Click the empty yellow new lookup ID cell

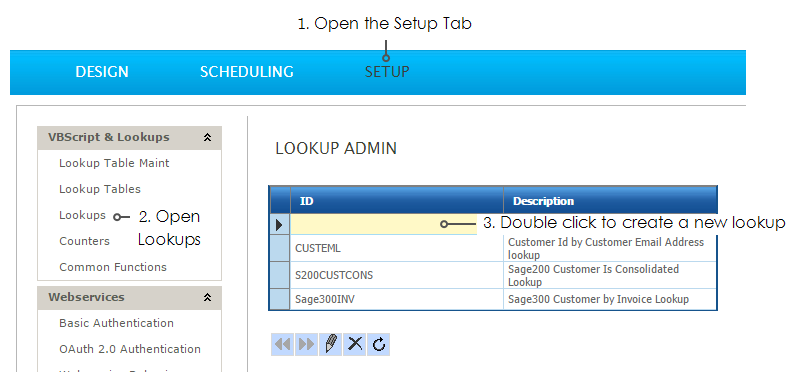click(x=384, y=225)
